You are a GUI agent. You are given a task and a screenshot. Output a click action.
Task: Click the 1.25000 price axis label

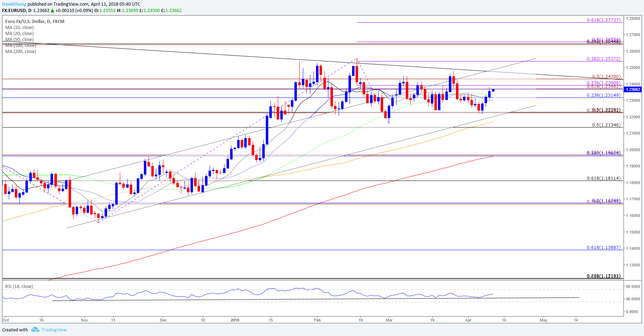(x=632, y=67)
